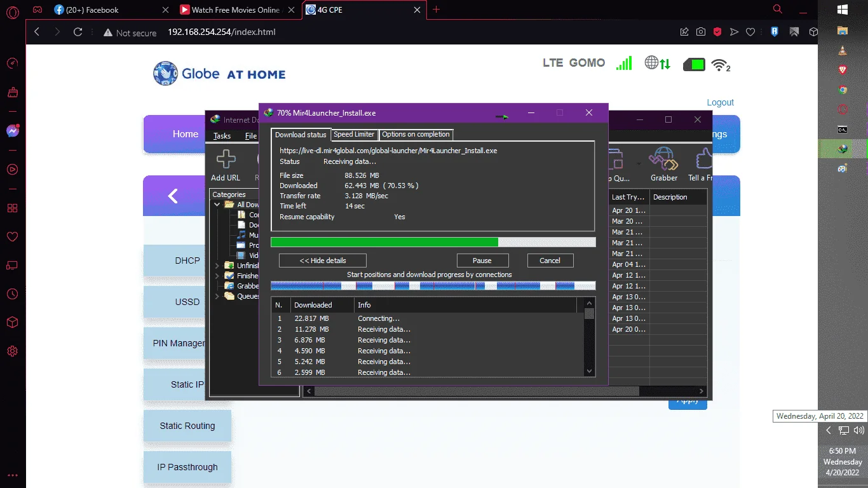Open the Windows Start button
868x488 pixels.
click(843, 10)
